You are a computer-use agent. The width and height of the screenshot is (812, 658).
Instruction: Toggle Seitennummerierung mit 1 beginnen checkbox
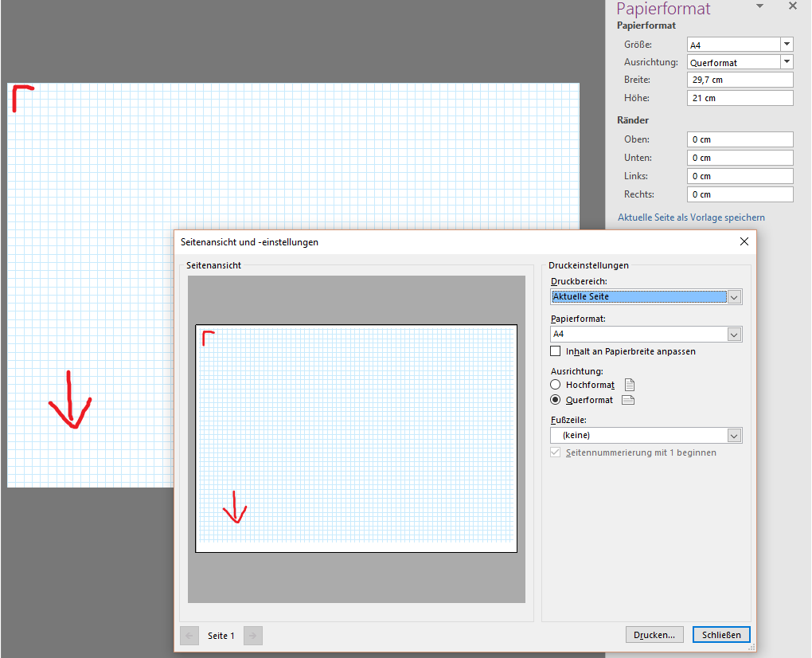click(x=555, y=452)
